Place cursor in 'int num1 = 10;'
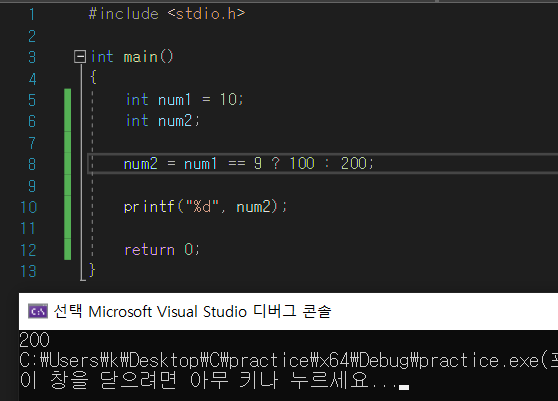The width and height of the screenshot is (558, 401). (185, 100)
